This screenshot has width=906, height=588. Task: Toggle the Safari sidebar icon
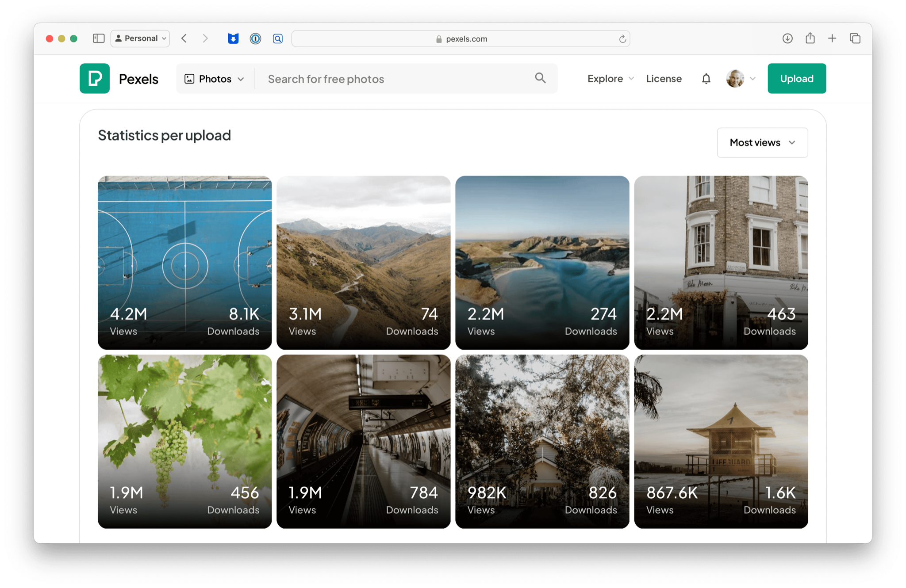(x=98, y=38)
